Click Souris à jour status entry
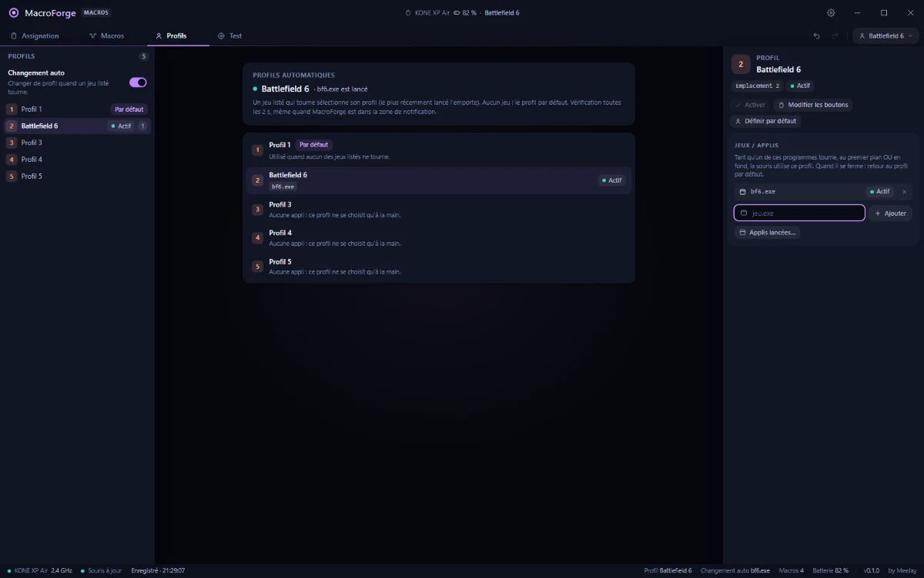 click(101, 570)
